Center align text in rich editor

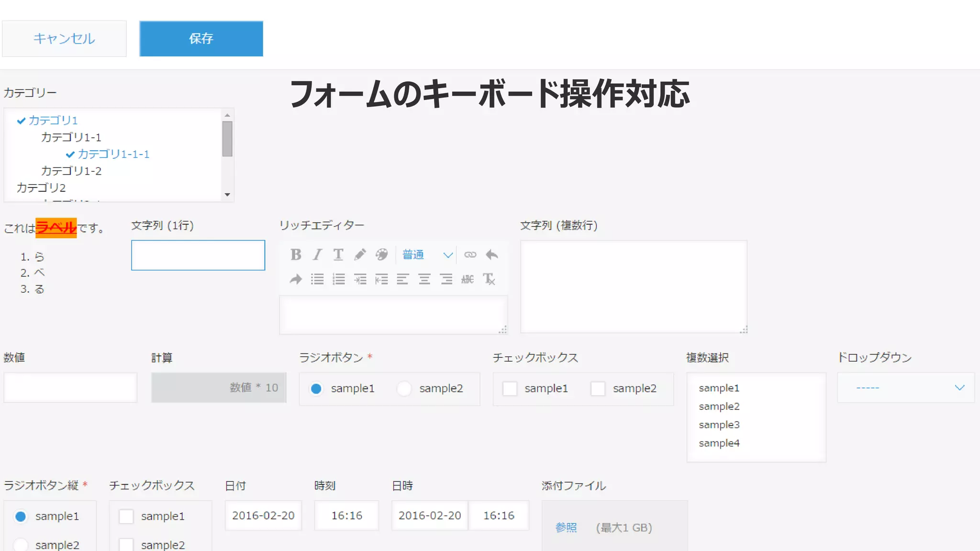424,279
